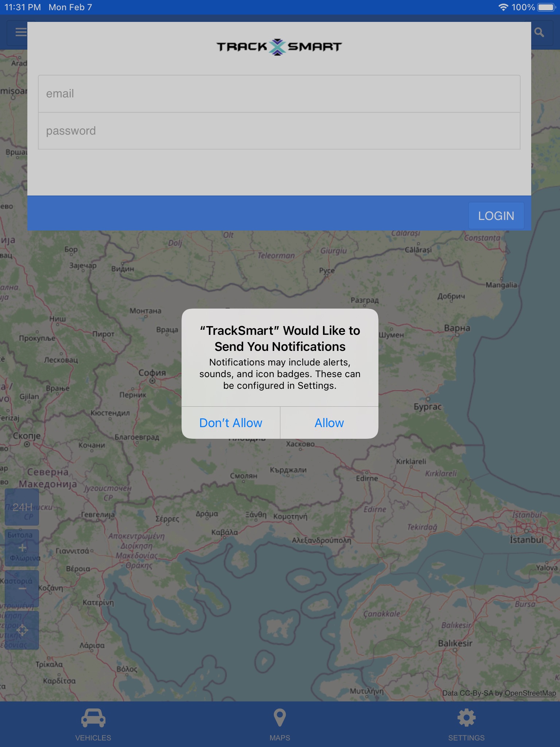Image resolution: width=560 pixels, height=747 pixels.
Task: Zoom out with the minus button
Action: pyautogui.click(x=22, y=589)
